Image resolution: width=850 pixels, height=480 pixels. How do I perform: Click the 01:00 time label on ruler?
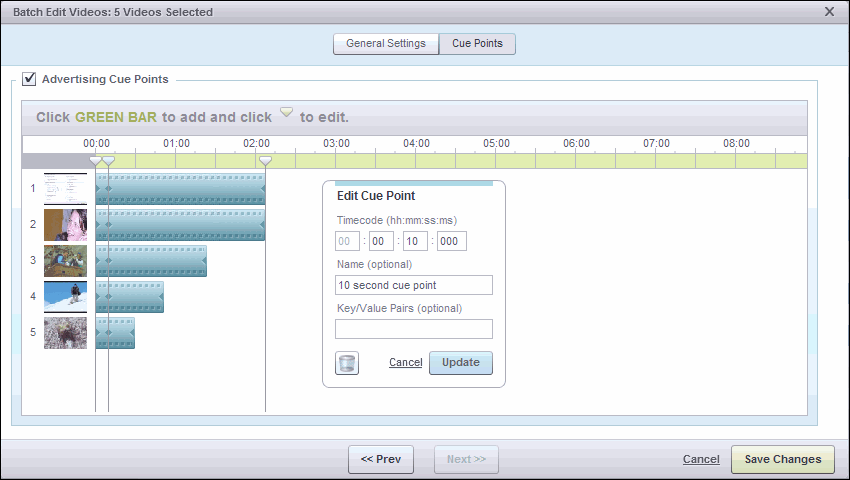tap(176, 144)
